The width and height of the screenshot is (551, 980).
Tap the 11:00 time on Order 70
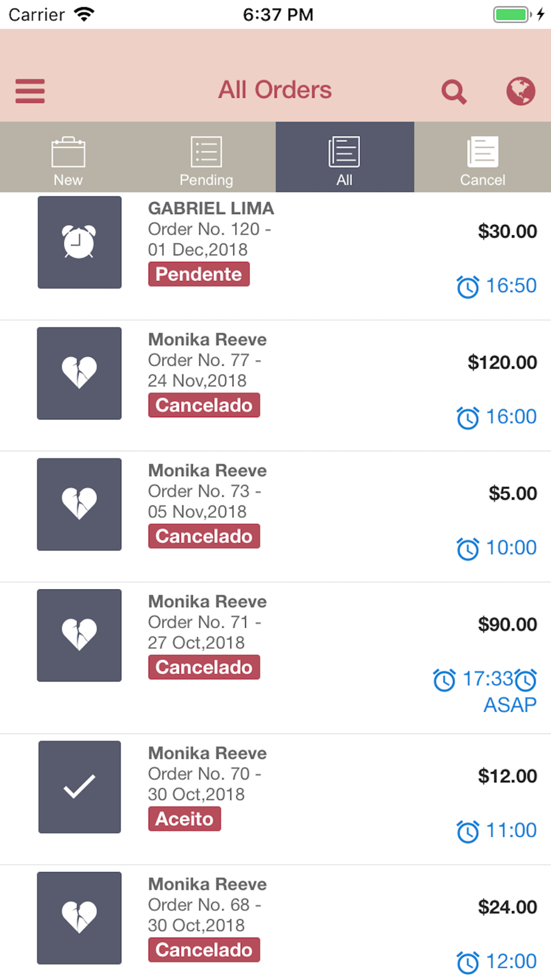[x=511, y=830]
